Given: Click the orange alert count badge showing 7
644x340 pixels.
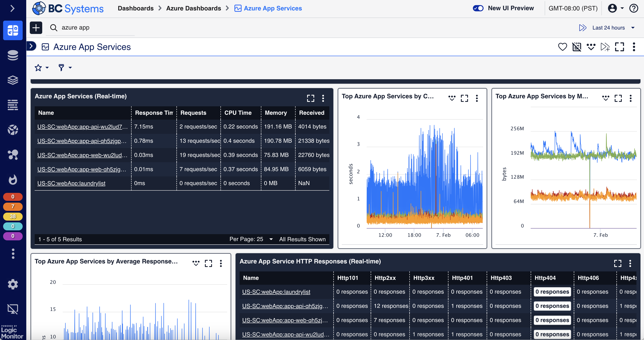Looking at the screenshot, I should tap(13, 206).
